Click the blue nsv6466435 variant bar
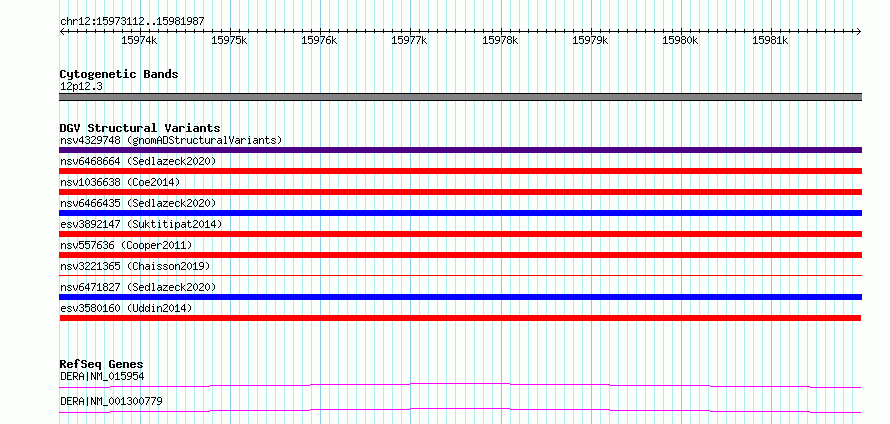890x424 pixels. [x=460, y=213]
